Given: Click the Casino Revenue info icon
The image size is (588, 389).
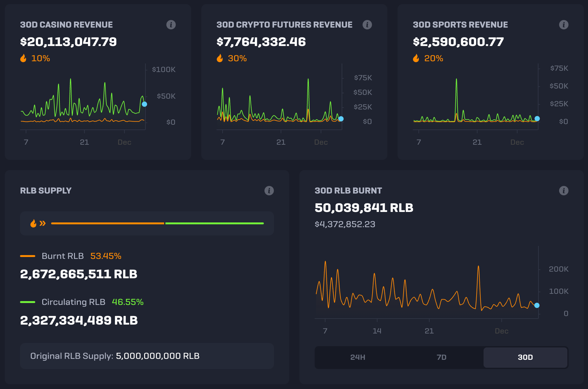Looking at the screenshot, I should 171,25.
